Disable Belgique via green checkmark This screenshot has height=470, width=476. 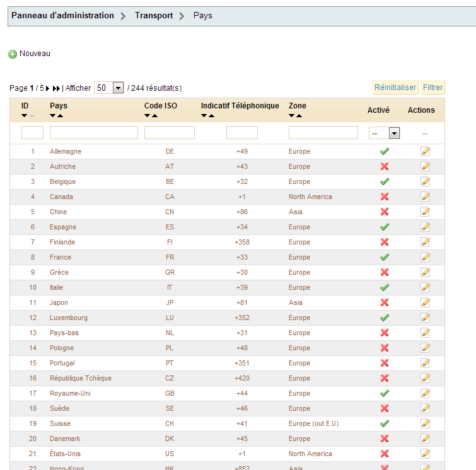(x=385, y=181)
